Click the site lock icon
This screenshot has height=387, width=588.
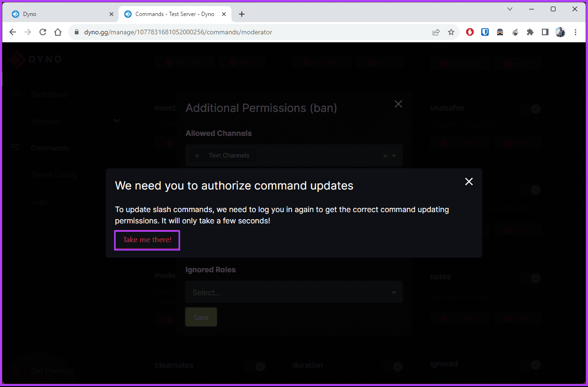point(77,32)
